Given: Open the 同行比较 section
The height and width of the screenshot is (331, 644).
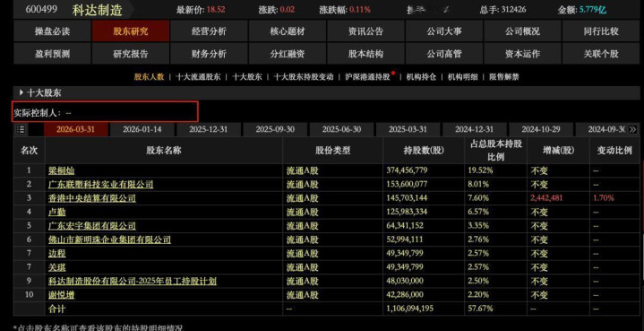Looking at the screenshot, I should click(600, 31).
